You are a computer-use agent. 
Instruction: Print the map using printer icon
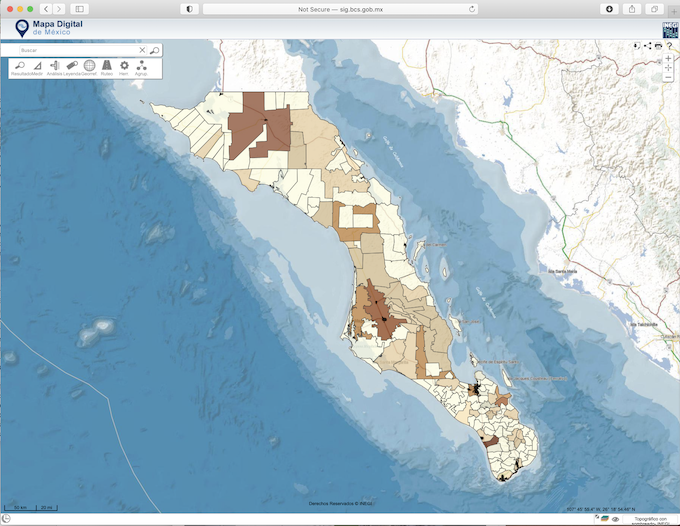pyautogui.click(x=658, y=46)
